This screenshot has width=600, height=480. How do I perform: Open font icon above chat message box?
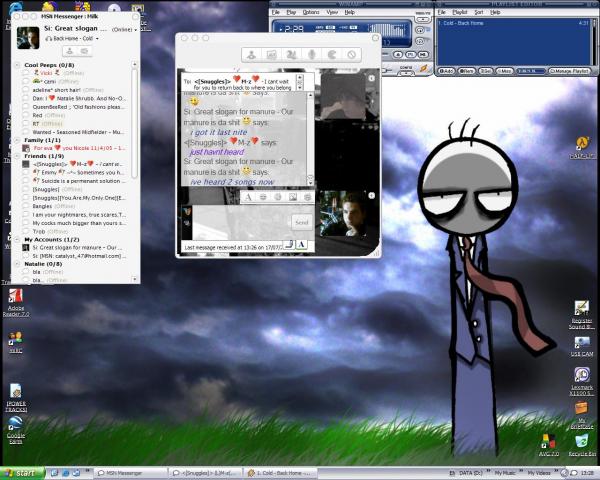tap(248, 197)
